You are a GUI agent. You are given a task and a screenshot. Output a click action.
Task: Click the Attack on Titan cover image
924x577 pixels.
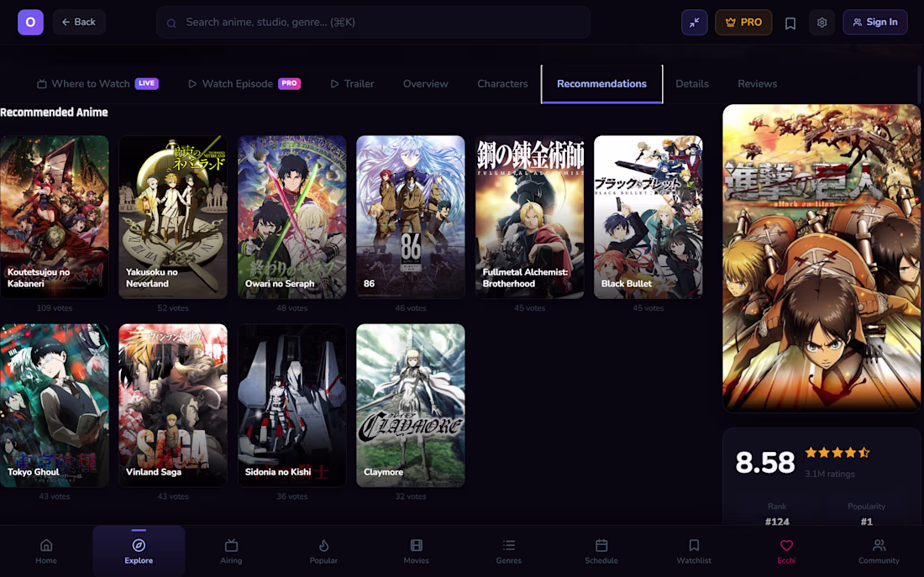(822, 258)
